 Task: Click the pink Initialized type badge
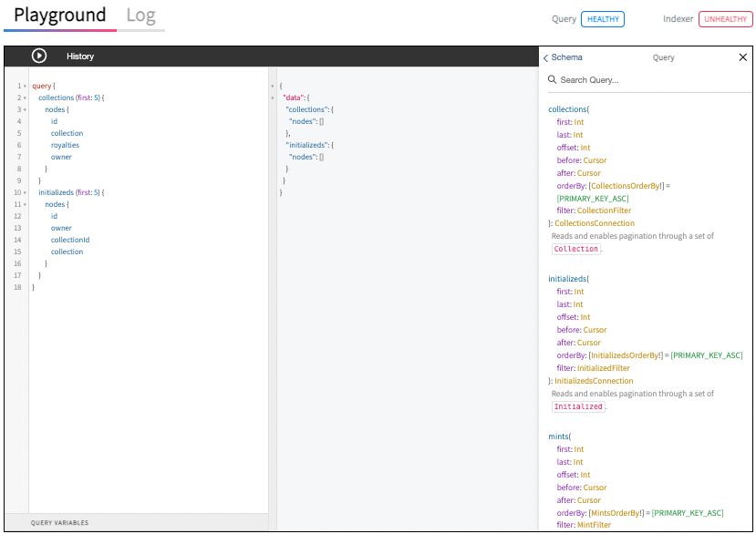tap(578, 406)
